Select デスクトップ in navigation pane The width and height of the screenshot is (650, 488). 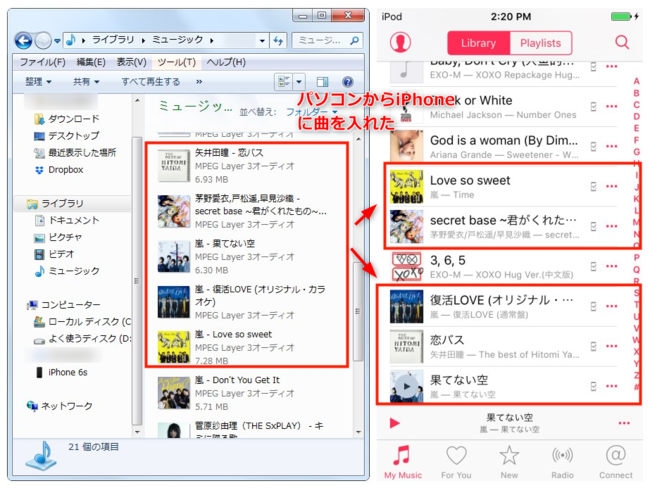[66, 136]
